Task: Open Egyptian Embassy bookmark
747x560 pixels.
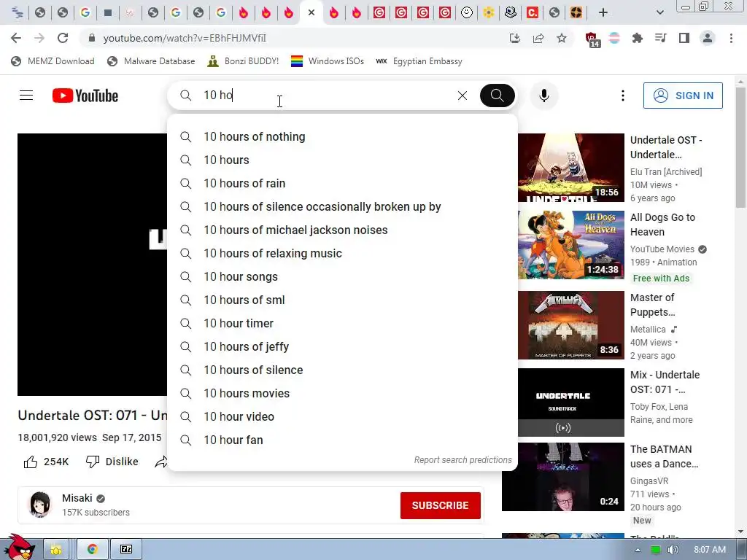Action: coord(419,61)
